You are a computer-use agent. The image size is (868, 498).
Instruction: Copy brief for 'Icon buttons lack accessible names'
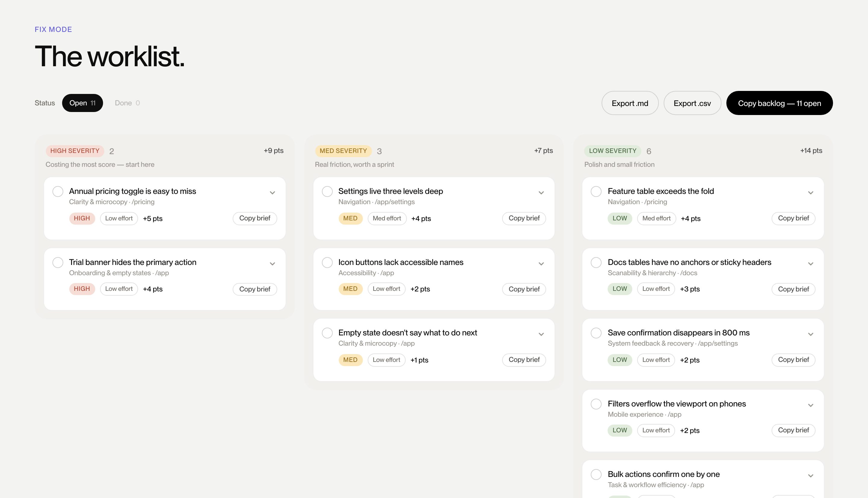point(524,289)
